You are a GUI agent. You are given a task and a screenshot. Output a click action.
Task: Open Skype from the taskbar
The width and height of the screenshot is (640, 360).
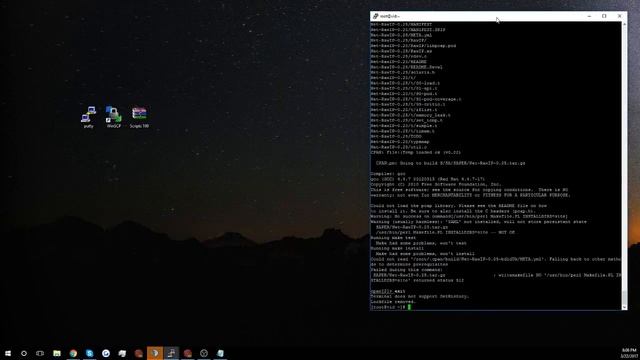pyautogui.click(x=89, y=353)
